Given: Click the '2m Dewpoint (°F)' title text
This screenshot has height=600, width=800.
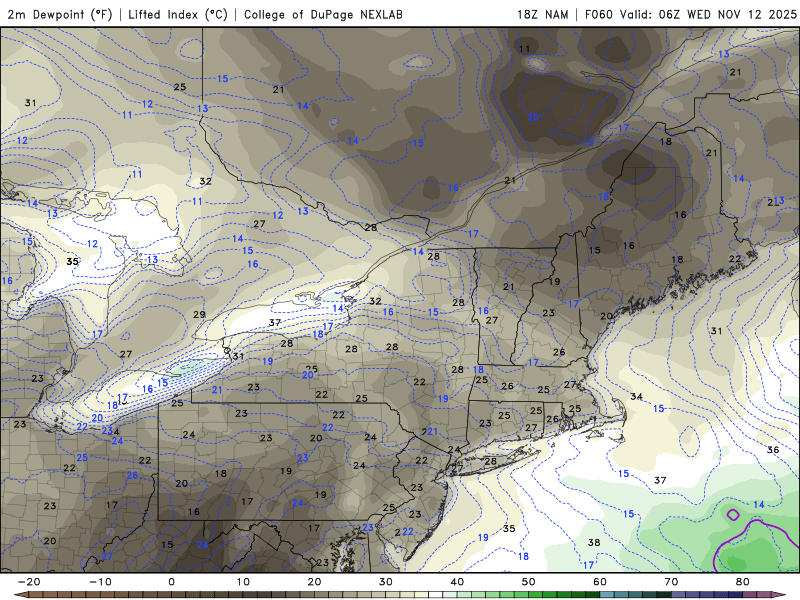Looking at the screenshot, I should click(60, 14).
